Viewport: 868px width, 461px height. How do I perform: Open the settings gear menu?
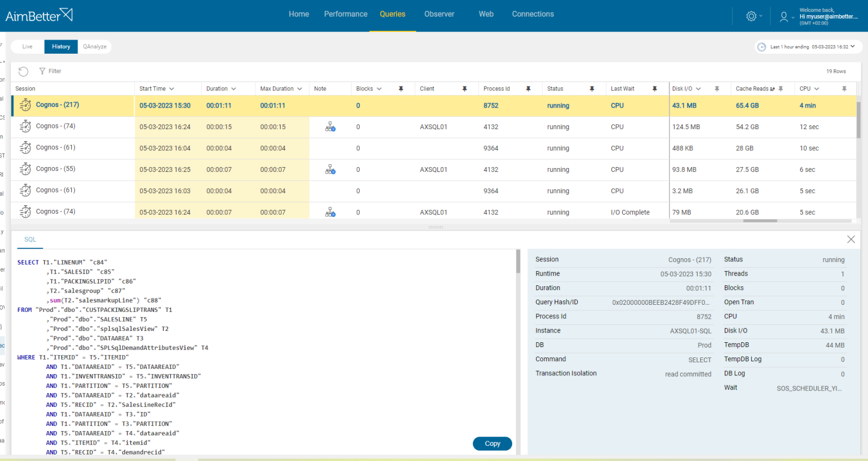[751, 16]
